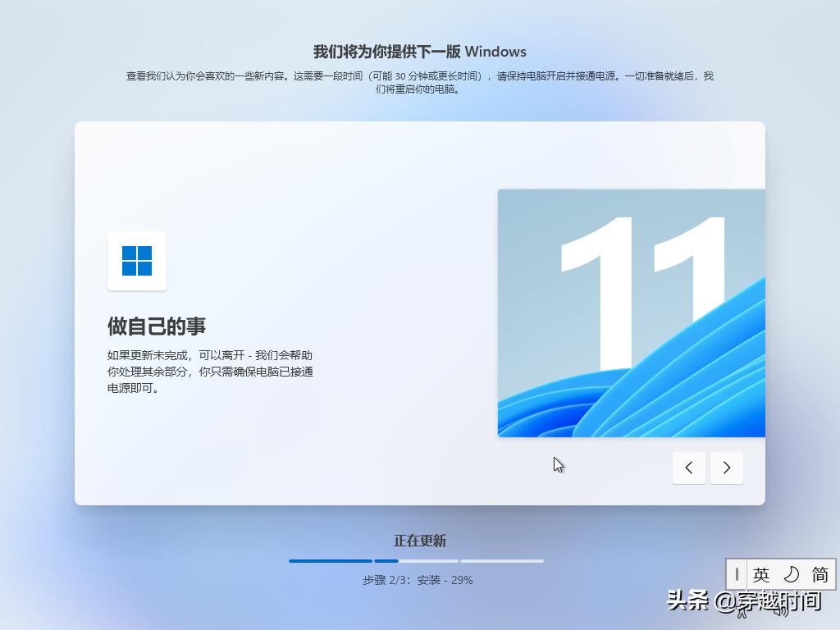
Task: Click the 正在更新 status label
Action: tap(420, 541)
